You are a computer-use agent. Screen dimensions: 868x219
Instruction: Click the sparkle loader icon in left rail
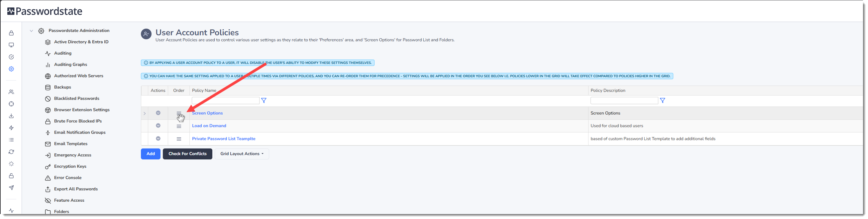coord(11,164)
